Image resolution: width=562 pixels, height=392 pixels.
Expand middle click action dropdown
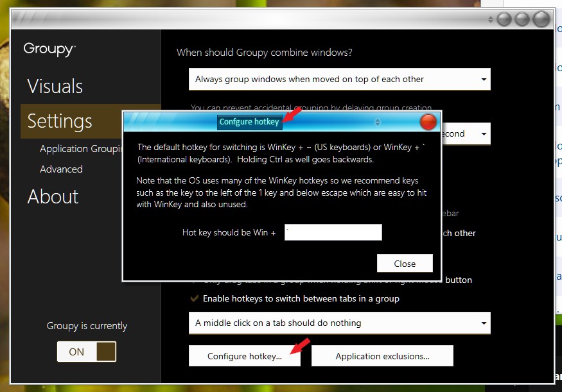(339, 323)
